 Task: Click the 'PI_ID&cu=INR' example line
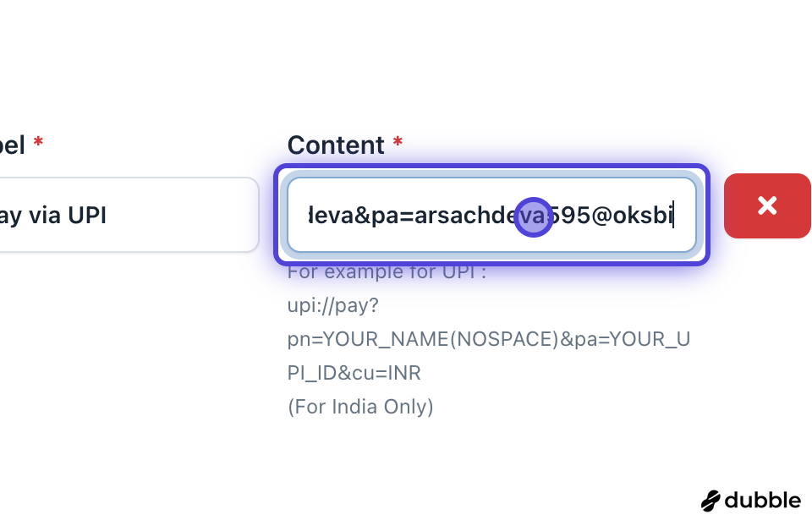click(354, 373)
